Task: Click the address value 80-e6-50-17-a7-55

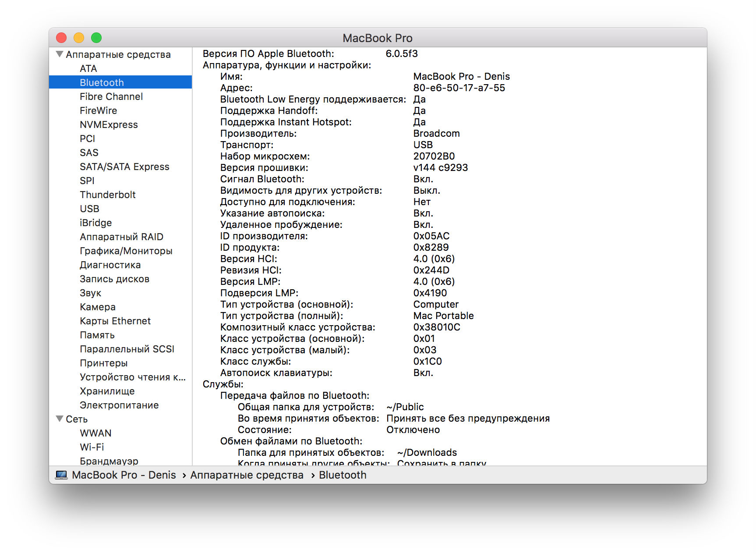Action: tap(459, 88)
